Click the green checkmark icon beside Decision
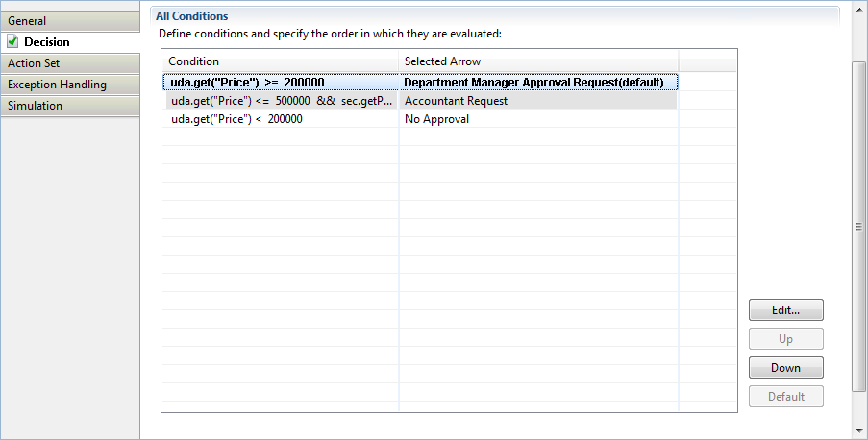Screen dimensions: 868x440 (x=12, y=42)
